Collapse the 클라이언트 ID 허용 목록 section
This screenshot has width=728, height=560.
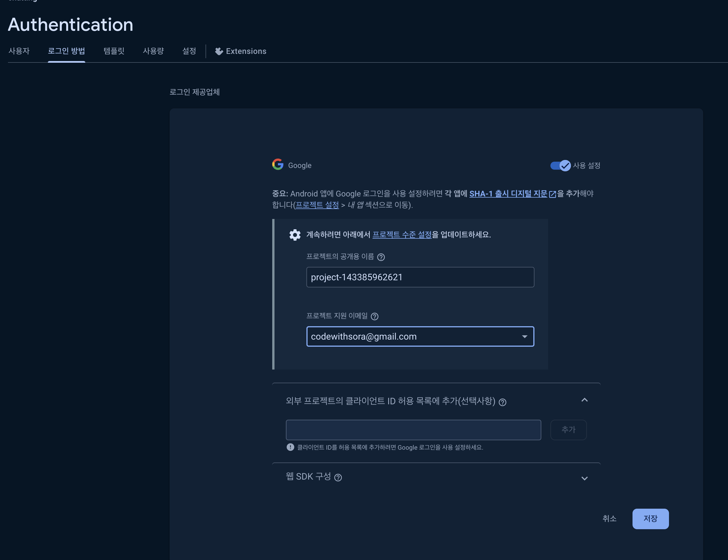click(584, 400)
